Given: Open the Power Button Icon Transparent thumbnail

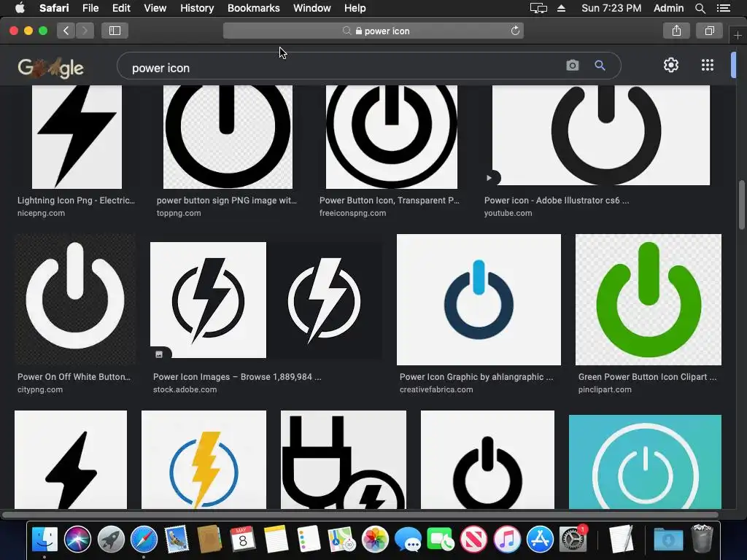Looking at the screenshot, I should tap(392, 137).
